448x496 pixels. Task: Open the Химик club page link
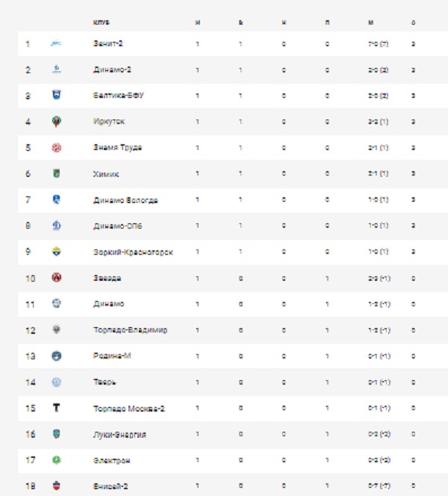[x=106, y=174]
